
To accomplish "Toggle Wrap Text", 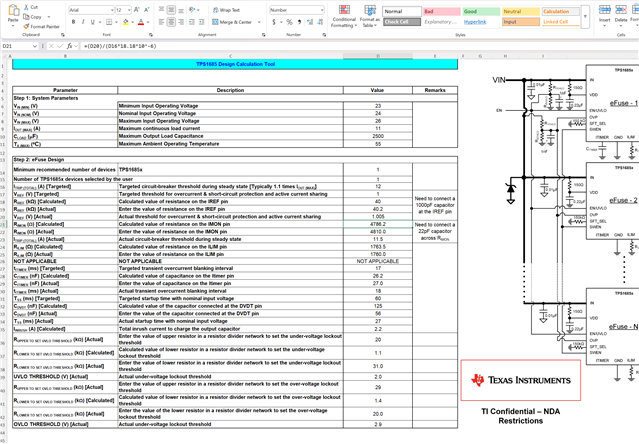I will [226, 10].
